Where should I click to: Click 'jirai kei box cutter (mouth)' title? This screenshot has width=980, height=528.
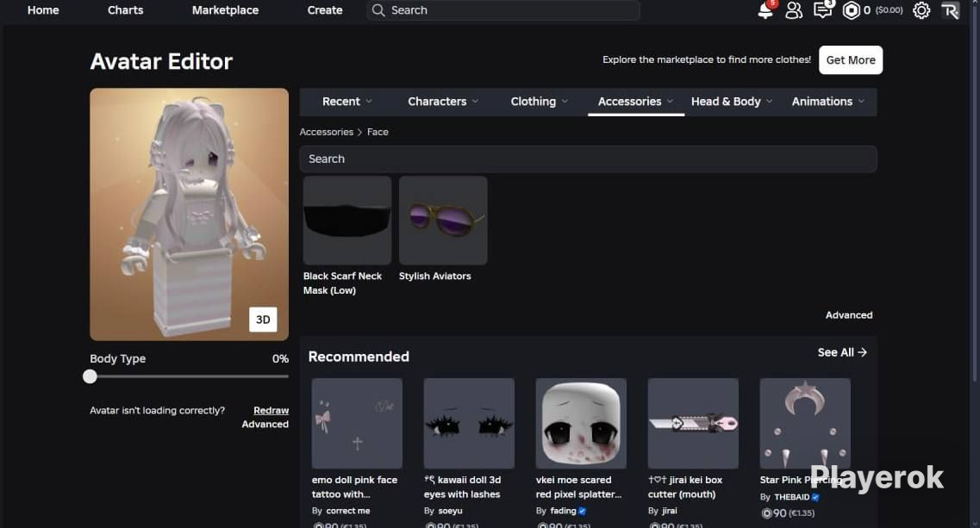click(x=685, y=487)
